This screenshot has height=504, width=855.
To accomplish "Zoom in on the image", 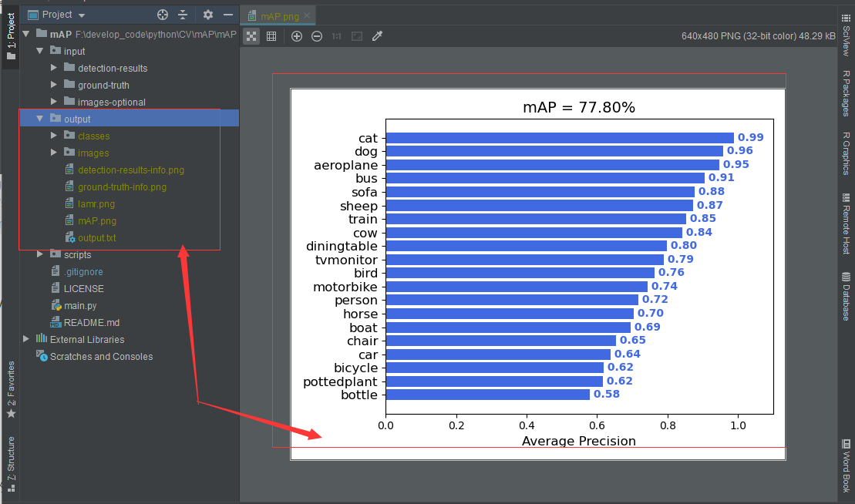I will 297,36.
